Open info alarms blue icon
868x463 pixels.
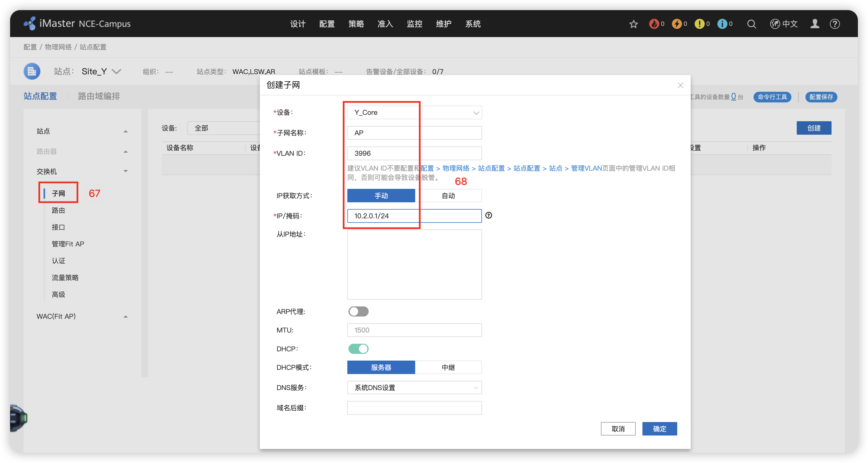(722, 24)
